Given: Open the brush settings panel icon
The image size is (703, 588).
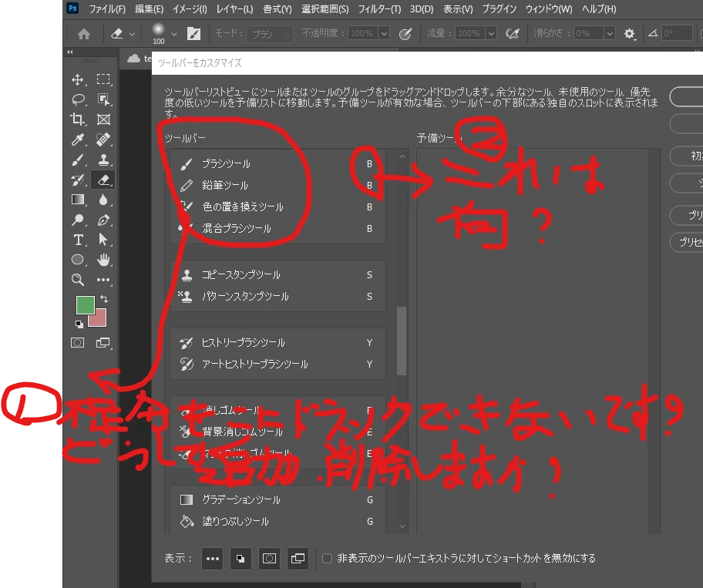Looking at the screenshot, I should pos(193,34).
